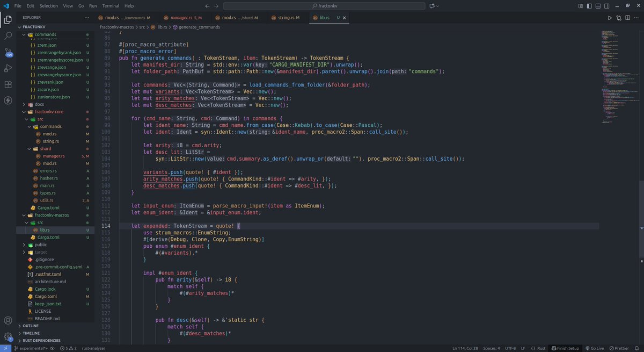Click UTF-8 encoding in status bar
Screen dimensions: 644x352
(x=511, y=348)
